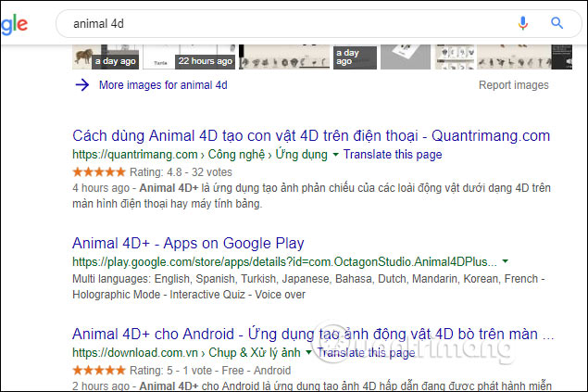Click the Multi languages snippet text
The width and height of the screenshot is (588, 392).
[308, 286]
